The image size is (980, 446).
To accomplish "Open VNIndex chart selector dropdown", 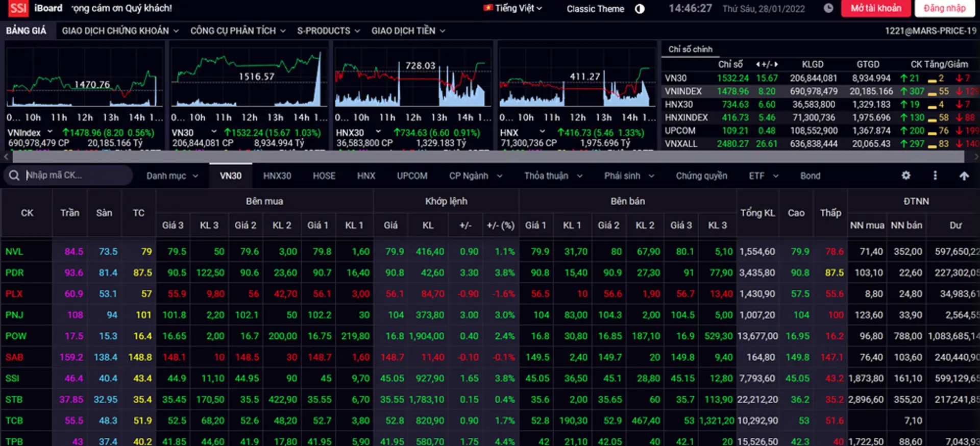I will pyautogui.click(x=50, y=132).
